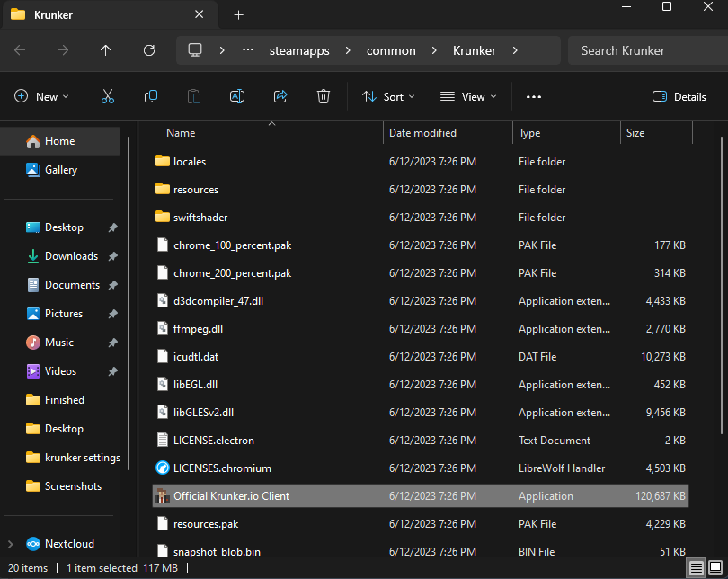
Task: Switch to details list layout icon in status bar
Action: coord(696,567)
